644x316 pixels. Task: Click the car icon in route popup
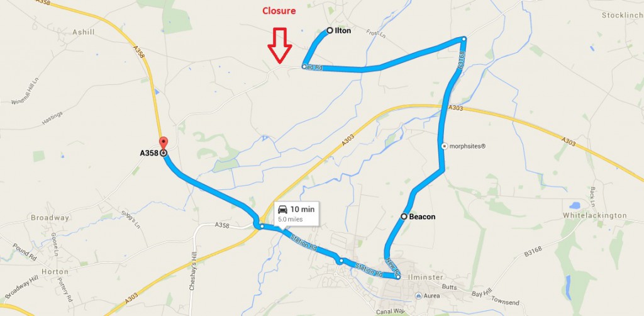[x=282, y=209]
